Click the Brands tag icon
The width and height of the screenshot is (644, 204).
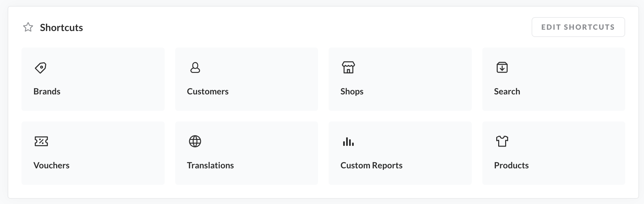[41, 68]
